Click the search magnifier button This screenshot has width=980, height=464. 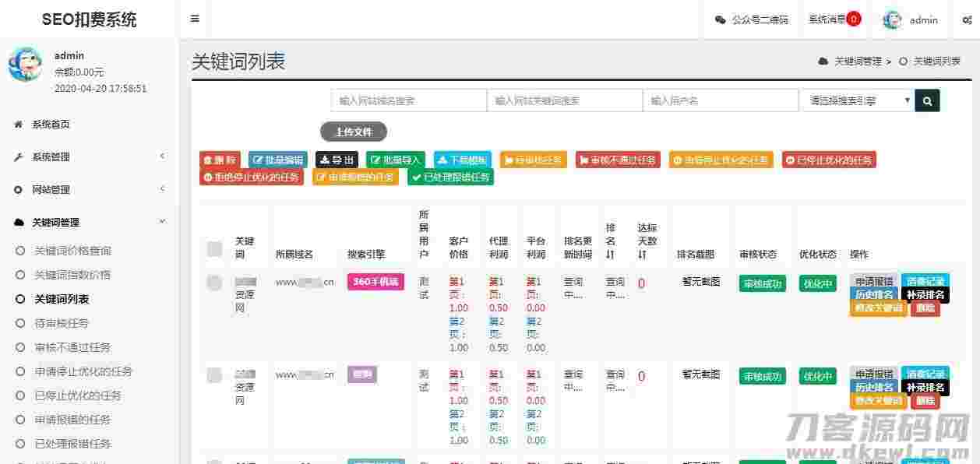coord(927,100)
